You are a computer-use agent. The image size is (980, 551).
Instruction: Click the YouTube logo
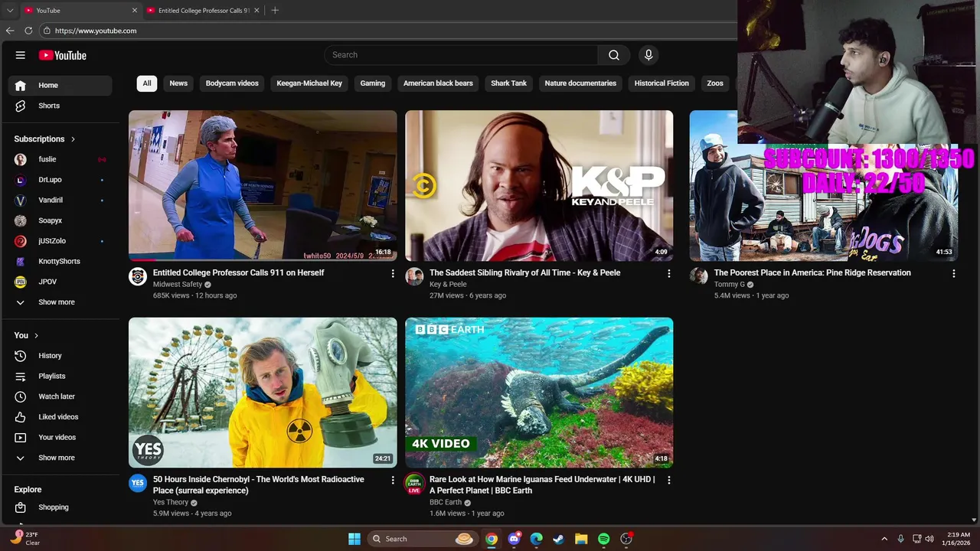63,55
